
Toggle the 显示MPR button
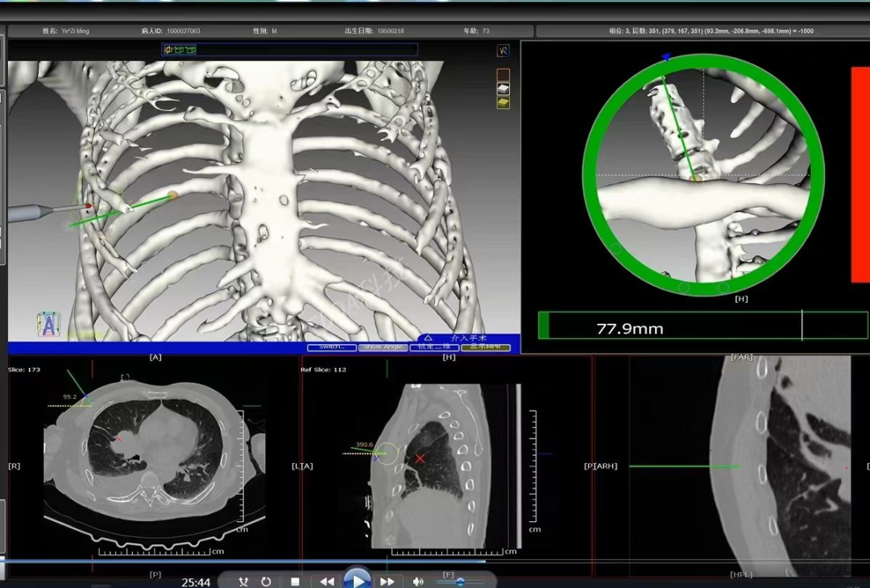486,347
